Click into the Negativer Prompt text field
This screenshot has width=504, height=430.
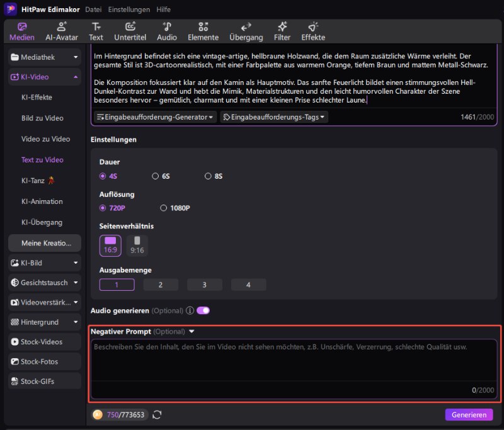294,362
